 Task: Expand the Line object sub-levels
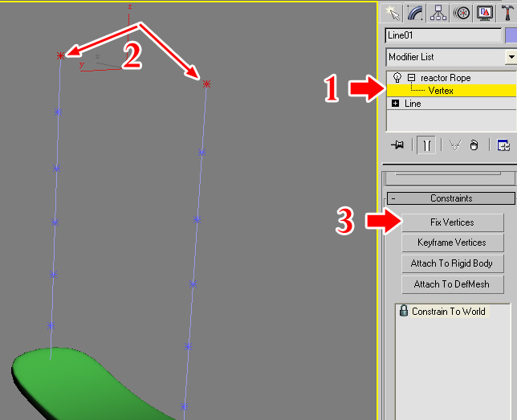(395, 104)
